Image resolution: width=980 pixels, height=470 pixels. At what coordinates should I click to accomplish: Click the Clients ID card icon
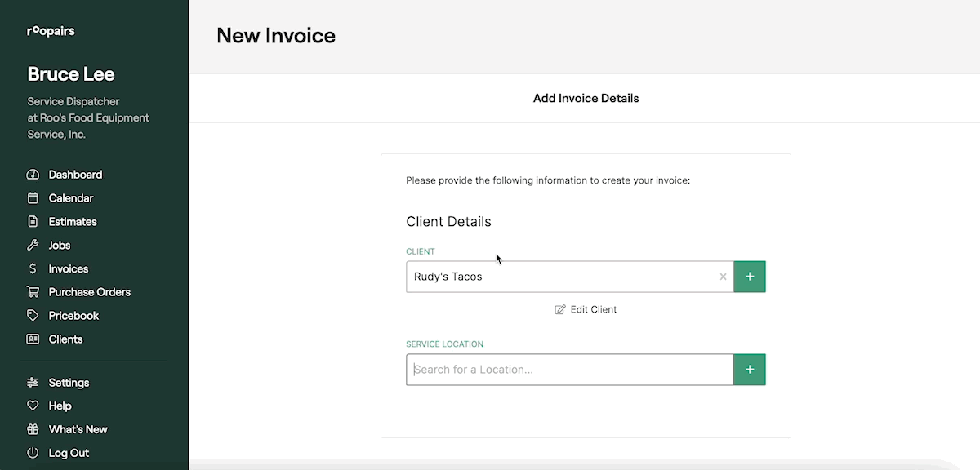pos(33,339)
